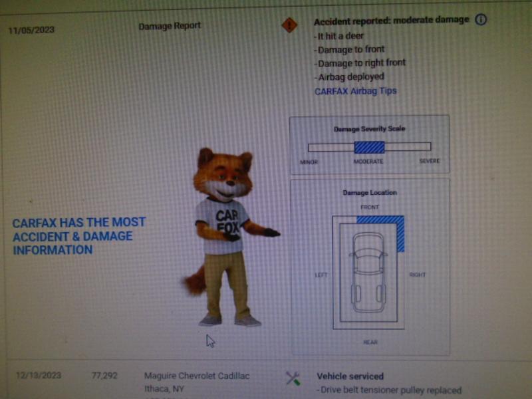The width and height of the screenshot is (532, 399).
Task: Click the 77,292 mileage value
Action: (x=104, y=375)
